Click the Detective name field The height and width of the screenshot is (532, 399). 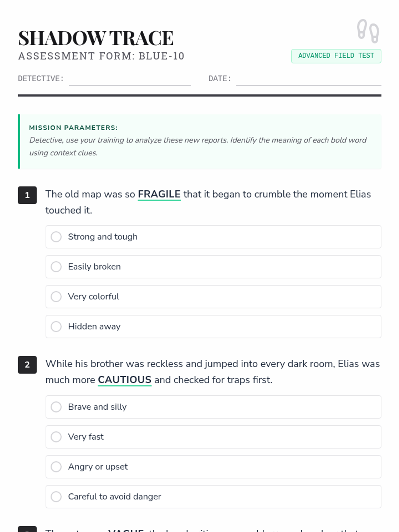pos(130,80)
